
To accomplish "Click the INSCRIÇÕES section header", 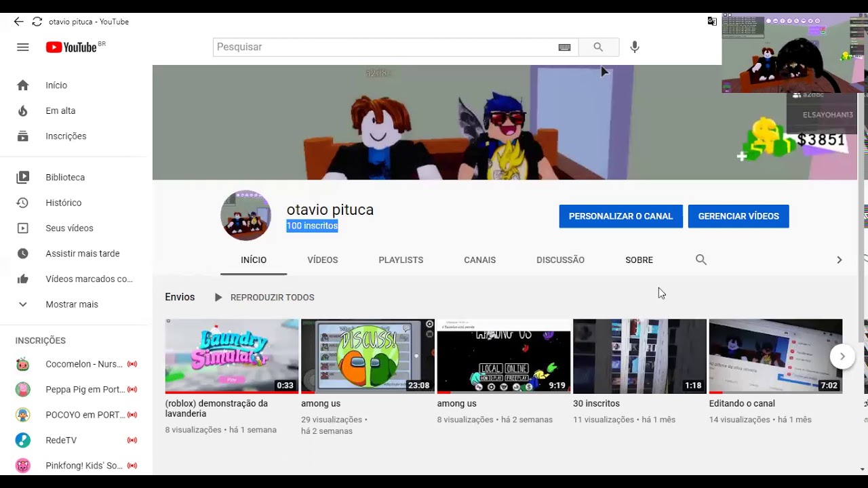I will tap(41, 341).
